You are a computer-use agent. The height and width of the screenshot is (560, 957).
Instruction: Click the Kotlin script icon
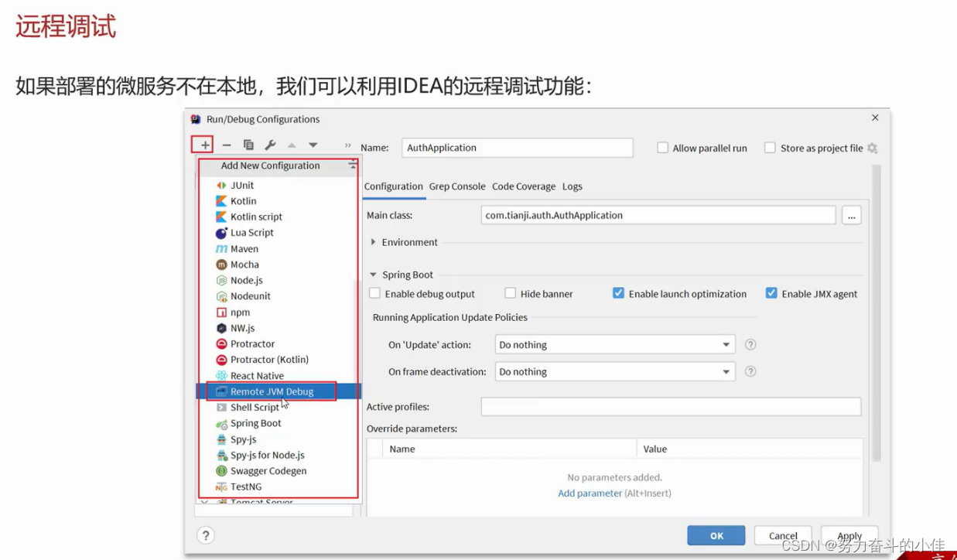click(x=221, y=217)
